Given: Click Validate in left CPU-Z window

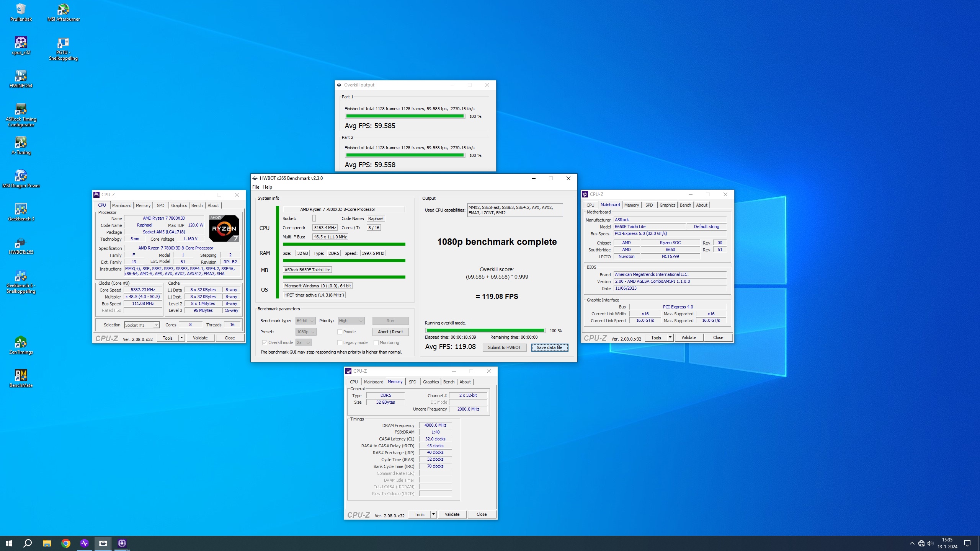Looking at the screenshot, I should coord(200,338).
